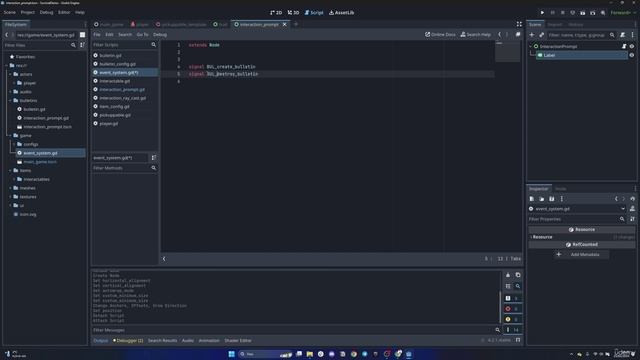Select event_system.gd in the script list

[125, 72]
